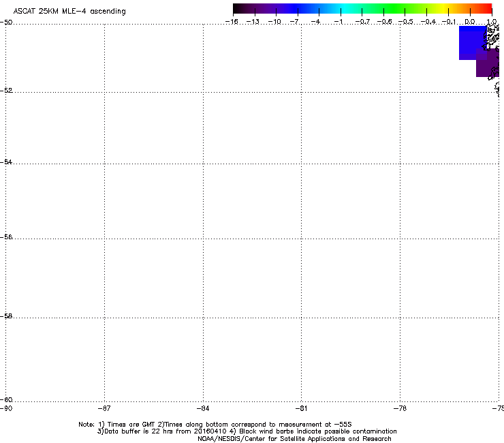Click the '-58' latitude axis label
This screenshot has height=443, width=504.
(6, 316)
